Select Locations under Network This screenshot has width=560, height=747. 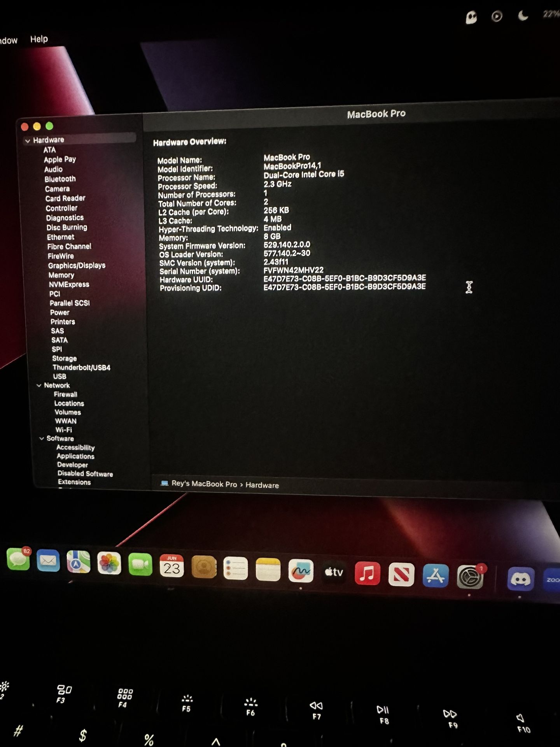click(x=69, y=403)
